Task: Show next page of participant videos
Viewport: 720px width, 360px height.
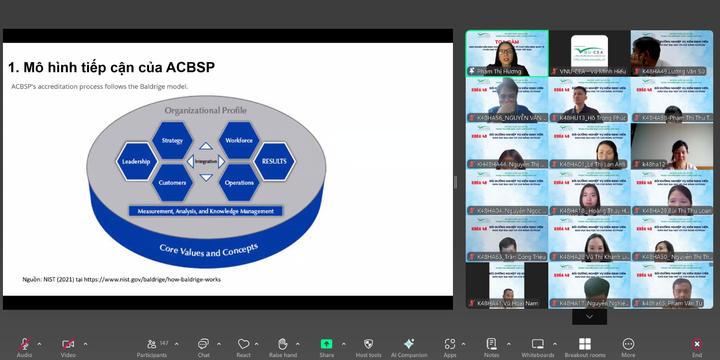Action: 590,316
